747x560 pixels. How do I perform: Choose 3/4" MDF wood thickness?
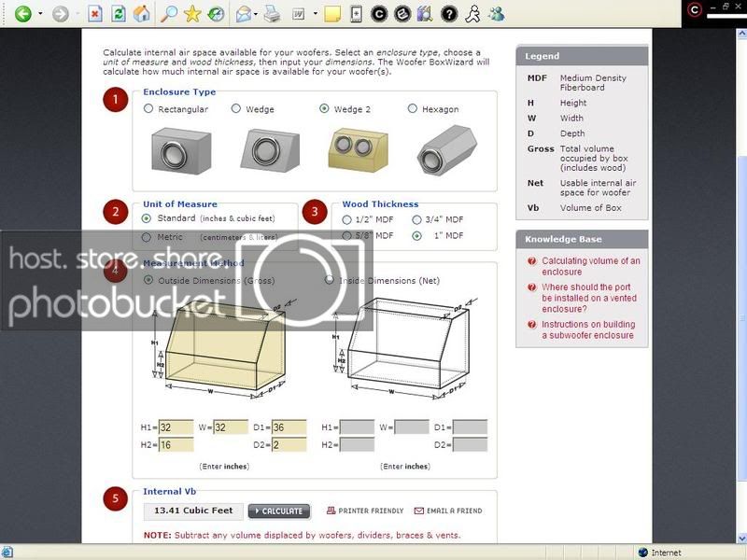416,219
